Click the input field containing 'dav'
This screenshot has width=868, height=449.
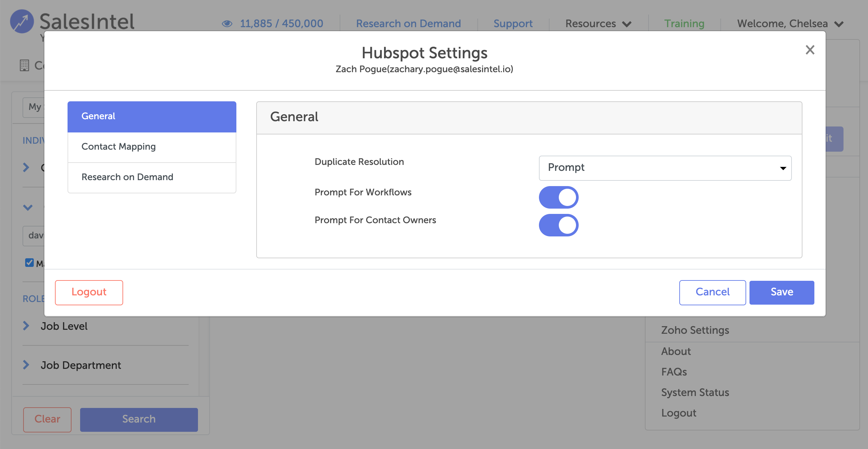click(33, 236)
